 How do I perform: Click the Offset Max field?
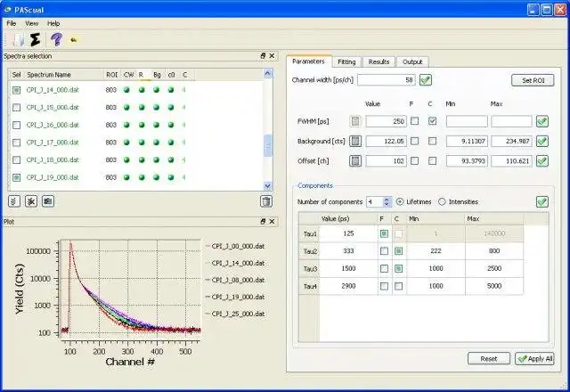pos(511,160)
